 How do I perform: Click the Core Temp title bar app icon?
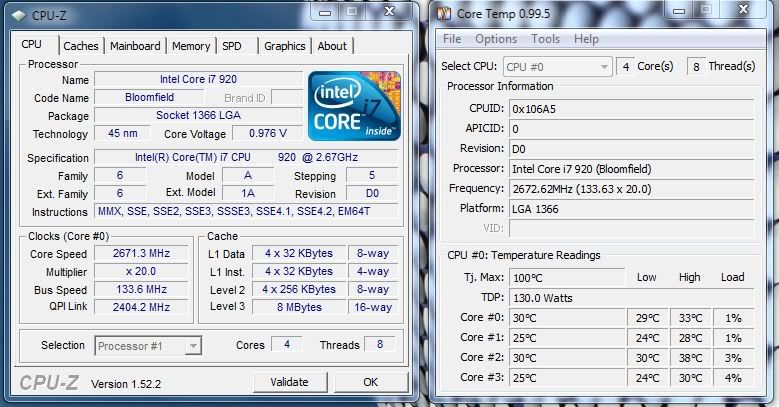444,14
